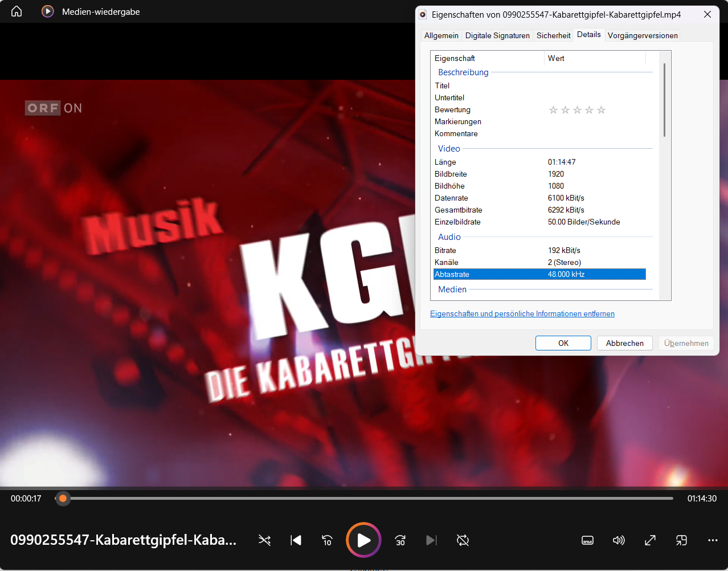Select the Kanäle row 2 (Stereo)
This screenshot has height=571, width=728.
pyautogui.click(x=539, y=262)
